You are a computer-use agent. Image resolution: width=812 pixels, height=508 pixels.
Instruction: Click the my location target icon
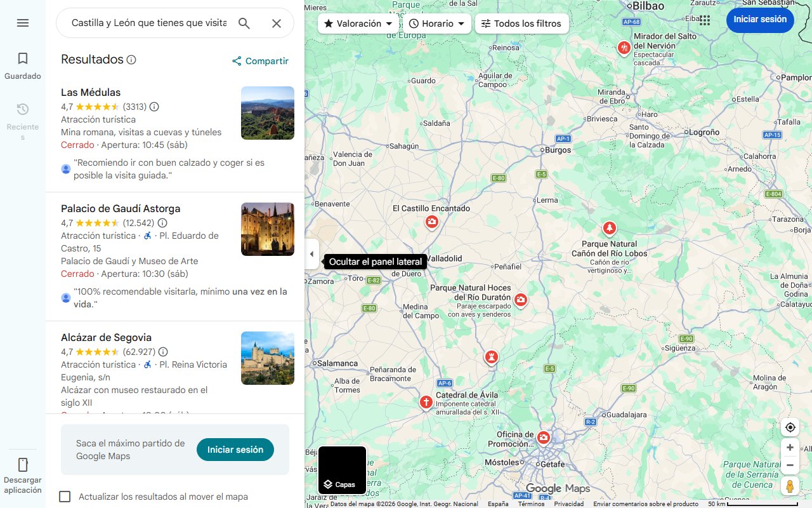790,427
